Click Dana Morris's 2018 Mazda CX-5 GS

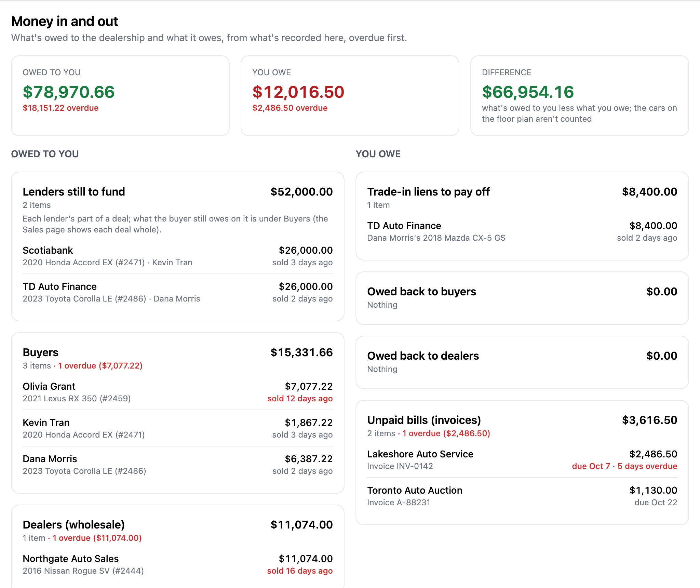click(x=436, y=238)
